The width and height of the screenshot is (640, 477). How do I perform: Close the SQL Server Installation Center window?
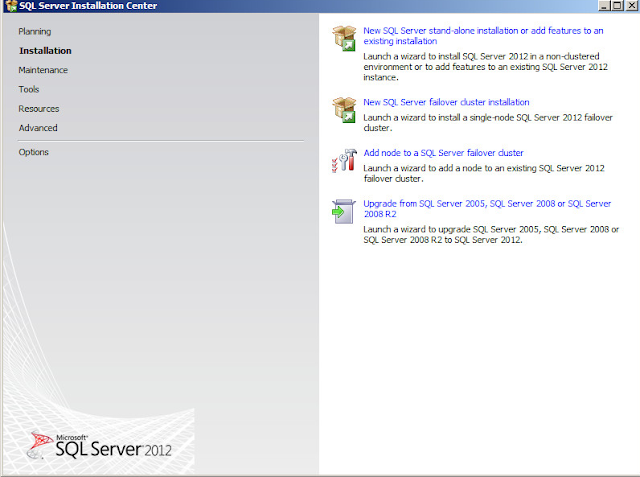pyautogui.click(x=631, y=5)
